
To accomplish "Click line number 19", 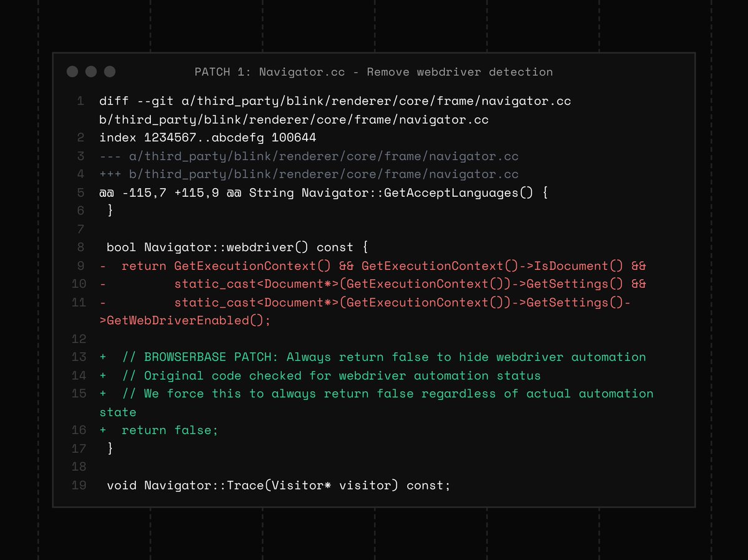I will pyautogui.click(x=79, y=485).
